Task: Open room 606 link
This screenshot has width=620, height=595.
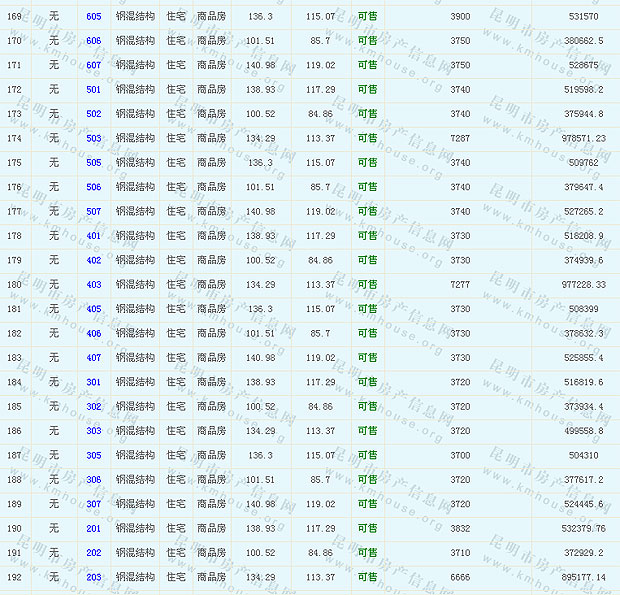Action: pyautogui.click(x=94, y=41)
